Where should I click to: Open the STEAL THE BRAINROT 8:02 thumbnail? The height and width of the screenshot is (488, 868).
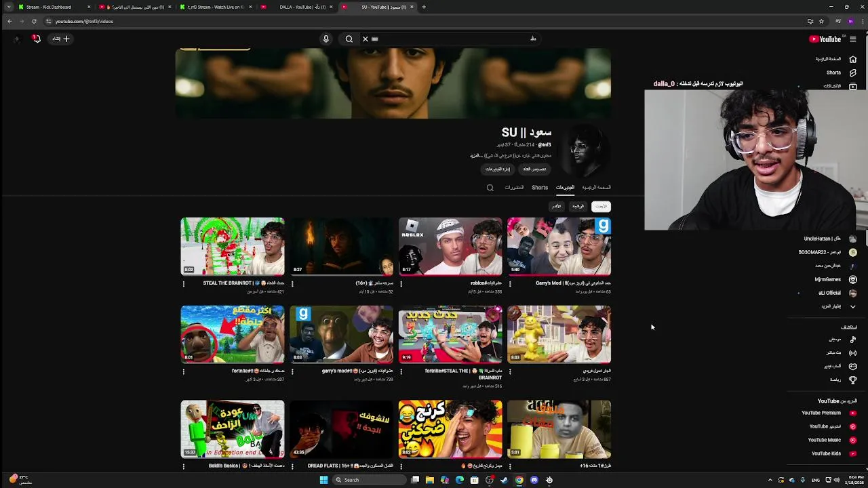click(233, 246)
